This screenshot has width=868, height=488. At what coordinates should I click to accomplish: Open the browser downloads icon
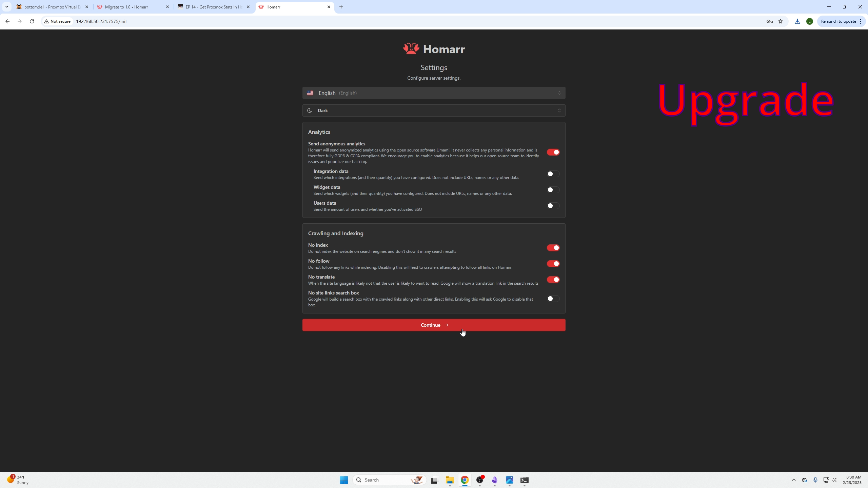[x=797, y=21]
